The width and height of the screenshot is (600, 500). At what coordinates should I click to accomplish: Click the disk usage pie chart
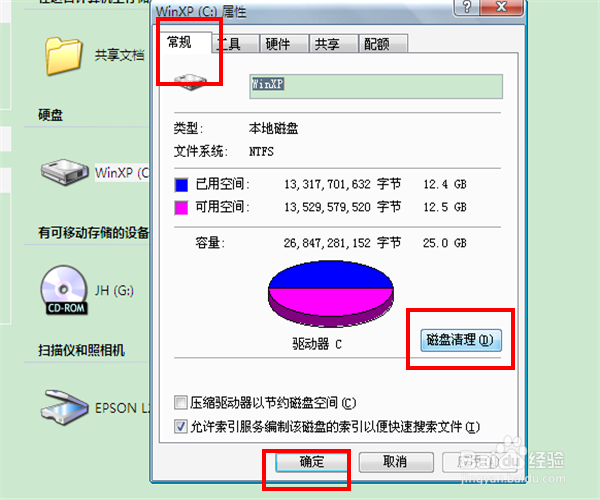[x=331, y=294]
